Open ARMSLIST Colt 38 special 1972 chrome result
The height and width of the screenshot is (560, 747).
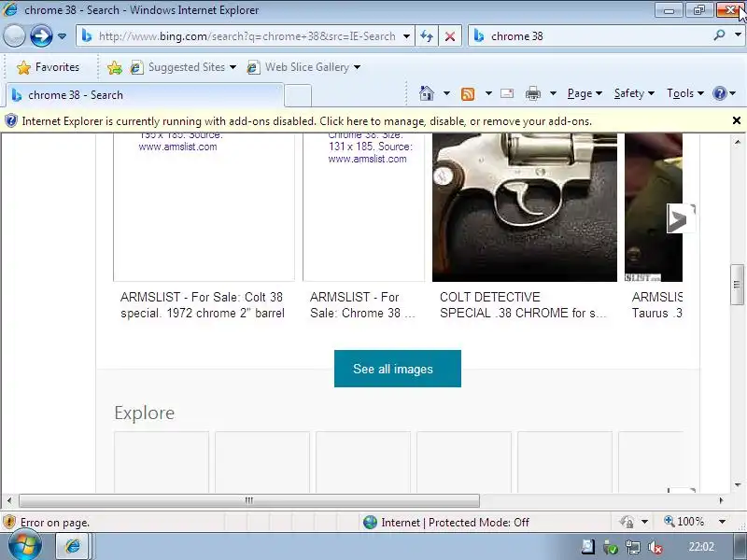(x=203, y=305)
